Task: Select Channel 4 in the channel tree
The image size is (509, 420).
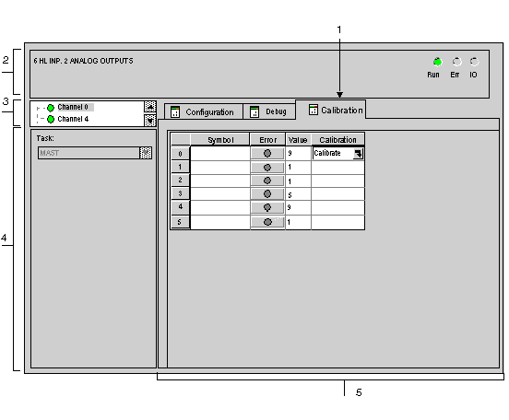Action: 73,119
